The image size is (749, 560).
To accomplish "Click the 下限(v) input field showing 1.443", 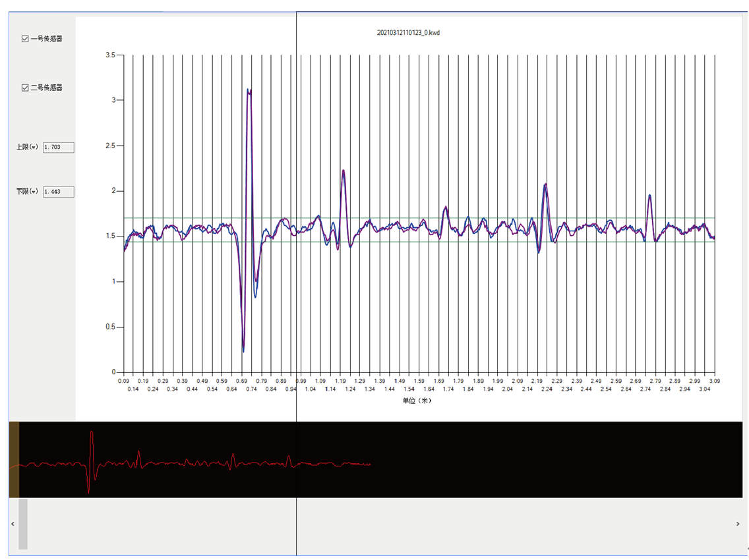I will (x=58, y=192).
